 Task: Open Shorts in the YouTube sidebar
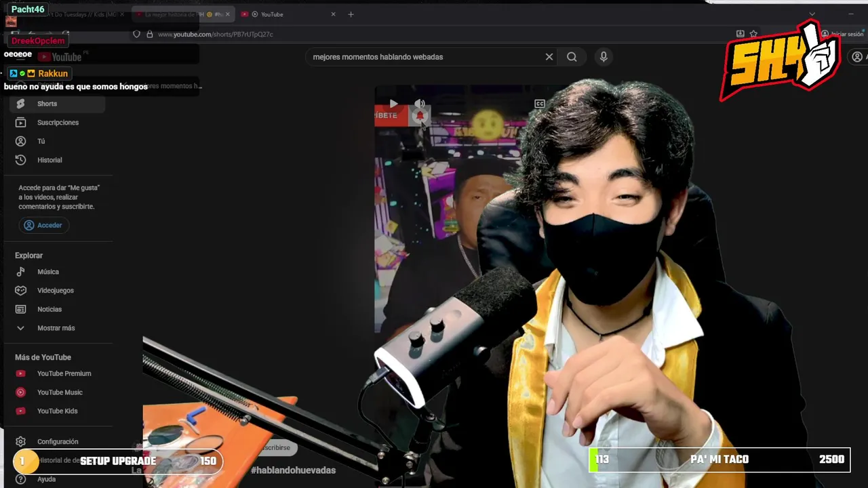point(57,104)
